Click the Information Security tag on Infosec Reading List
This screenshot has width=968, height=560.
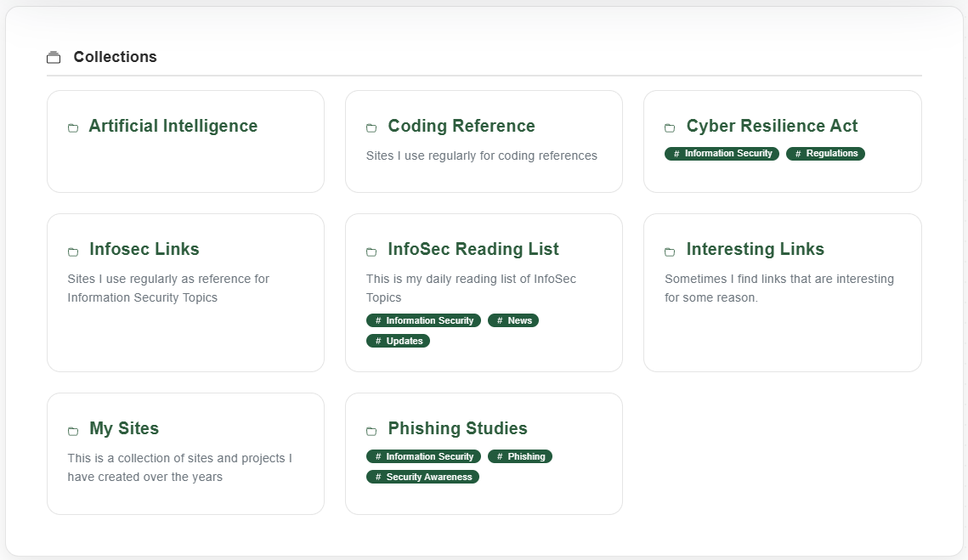pyautogui.click(x=423, y=320)
